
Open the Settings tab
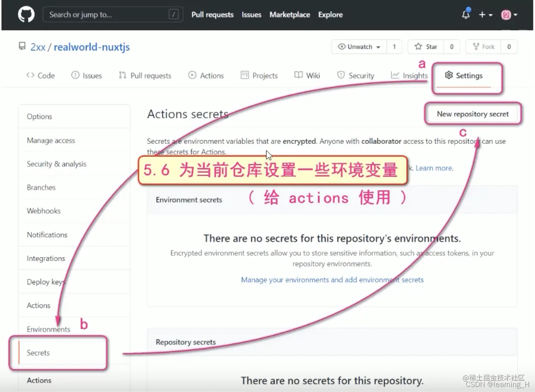click(x=464, y=76)
